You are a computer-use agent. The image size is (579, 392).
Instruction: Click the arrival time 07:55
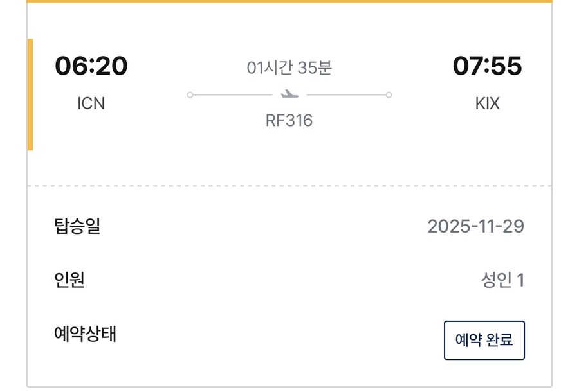pos(487,66)
